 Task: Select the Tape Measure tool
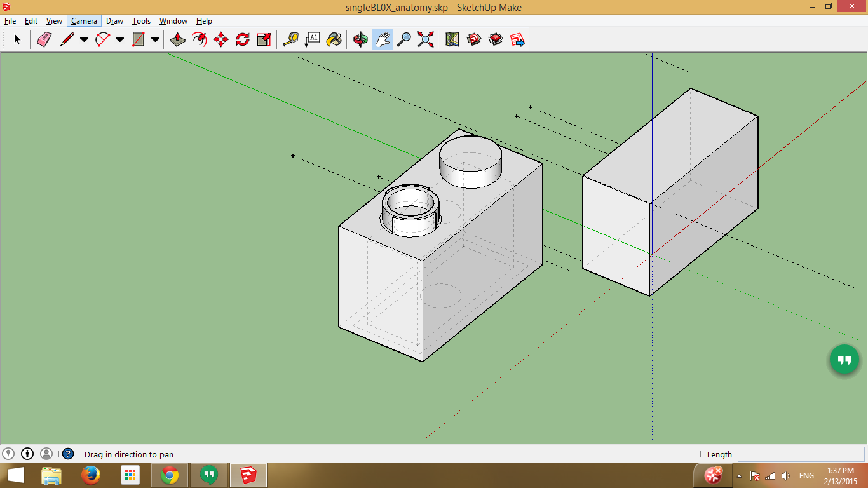[291, 39]
